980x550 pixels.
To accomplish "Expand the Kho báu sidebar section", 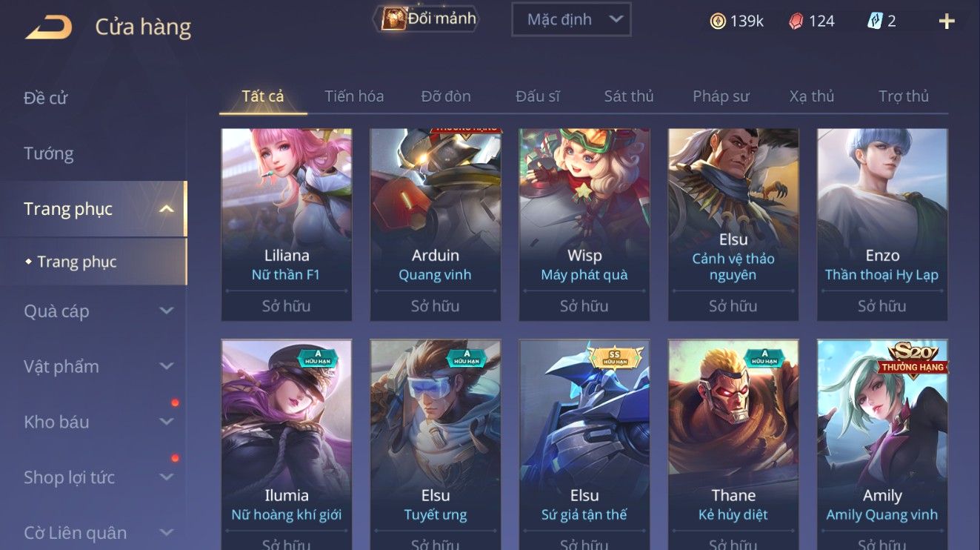I will (x=167, y=422).
